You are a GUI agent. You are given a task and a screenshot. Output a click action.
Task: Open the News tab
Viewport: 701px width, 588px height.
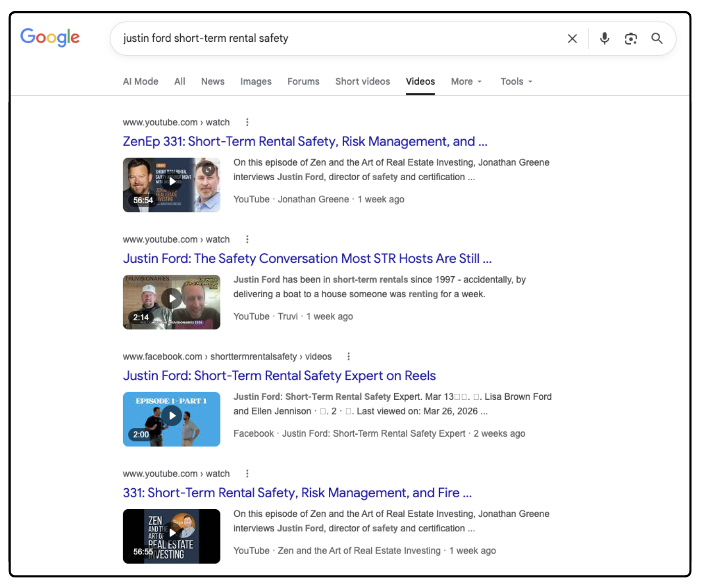coord(213,81)
